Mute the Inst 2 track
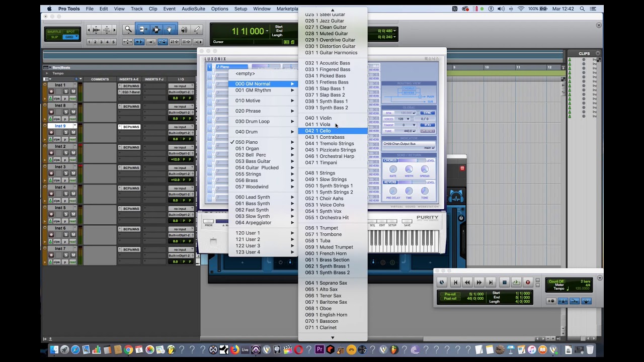The image size is (644, 362). [73, 153]
